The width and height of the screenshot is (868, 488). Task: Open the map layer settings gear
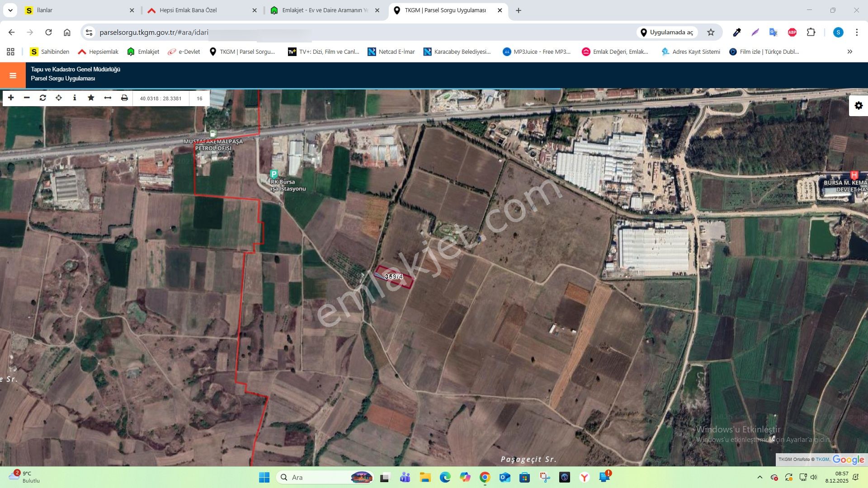tap(858, 105)
